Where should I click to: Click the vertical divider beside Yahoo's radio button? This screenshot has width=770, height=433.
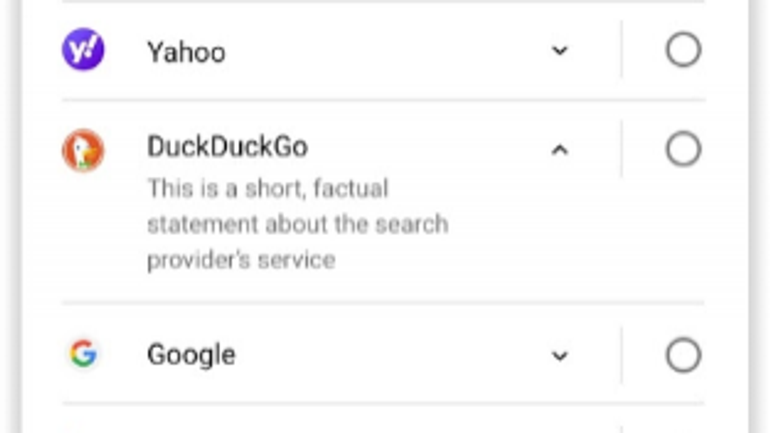coord(622,50)
